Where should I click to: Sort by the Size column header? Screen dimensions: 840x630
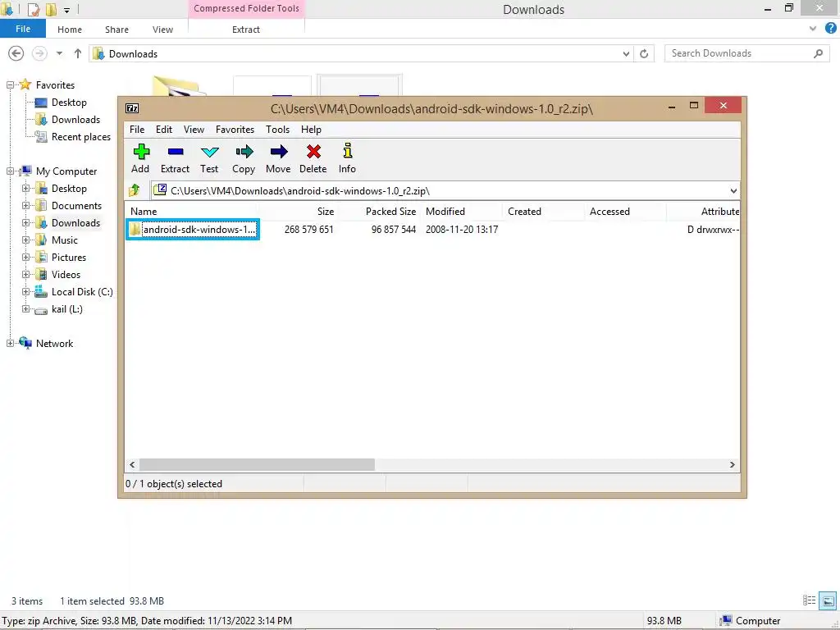tap(297, 211)
